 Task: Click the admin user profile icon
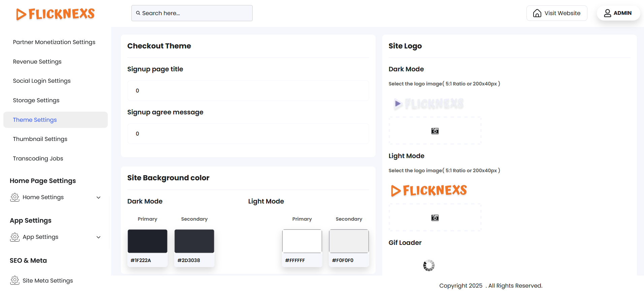pyautogui.click(x=607, y=13)
